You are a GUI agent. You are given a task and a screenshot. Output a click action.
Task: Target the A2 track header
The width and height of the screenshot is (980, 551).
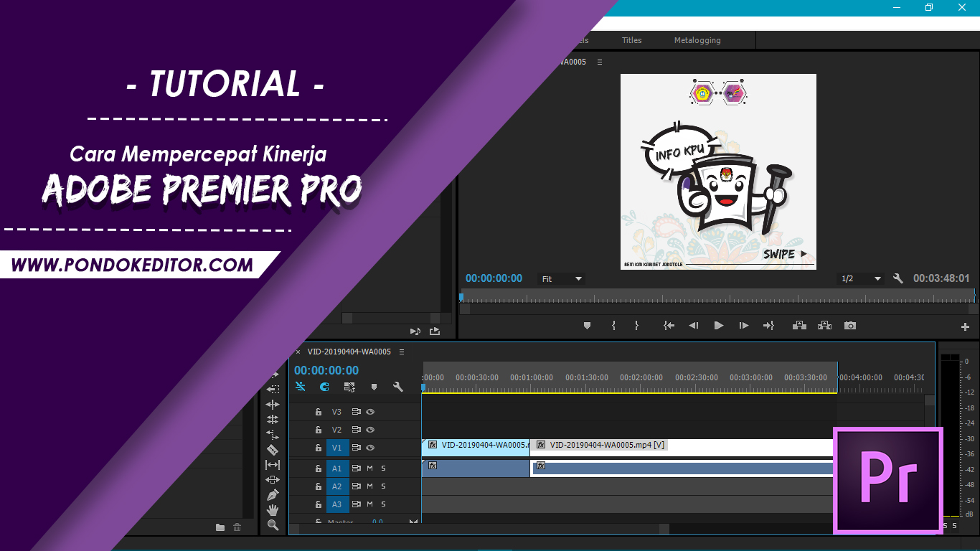click(x=337, y=486)
